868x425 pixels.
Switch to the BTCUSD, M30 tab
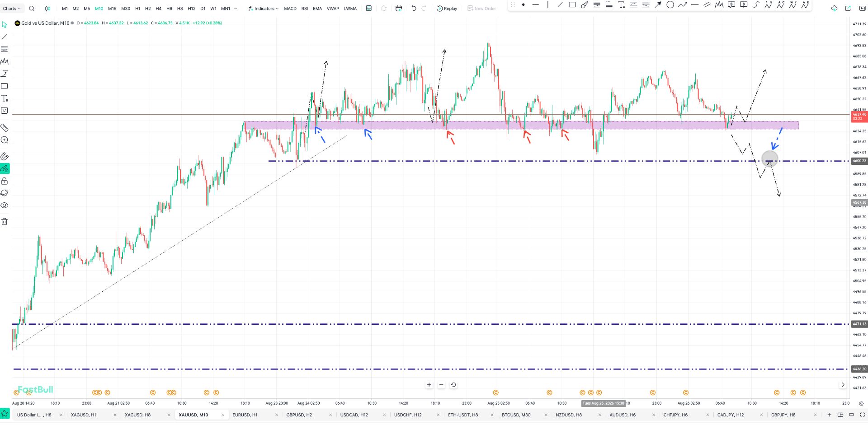[516, 415]
